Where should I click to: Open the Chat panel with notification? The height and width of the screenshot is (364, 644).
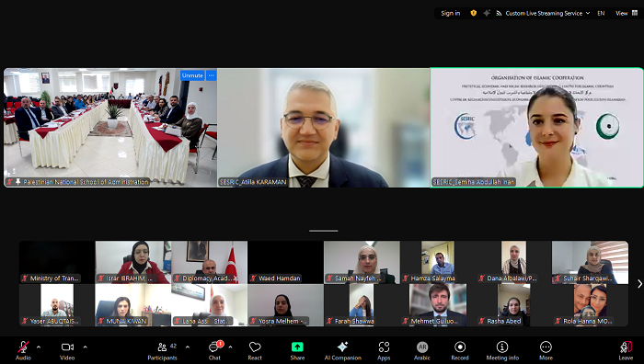point(214,347)
